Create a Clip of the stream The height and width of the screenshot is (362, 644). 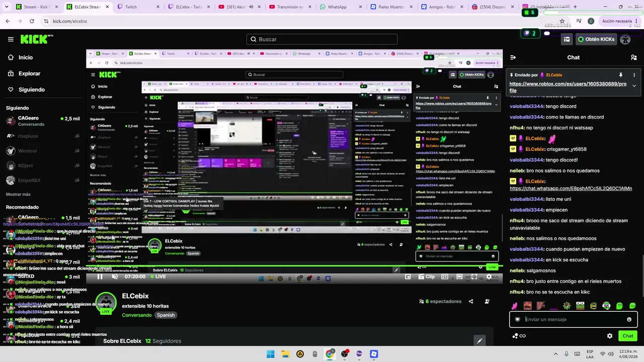[427, 277]
